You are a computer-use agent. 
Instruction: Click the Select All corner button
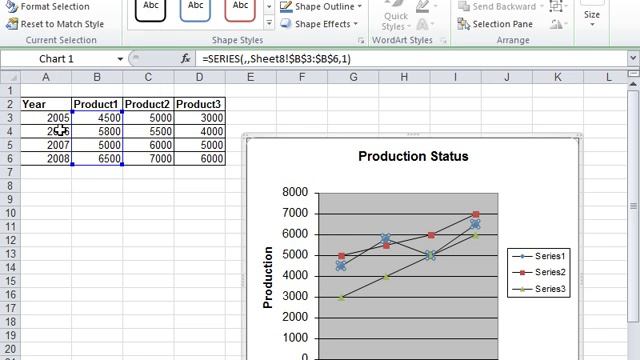tap(11, 77)
